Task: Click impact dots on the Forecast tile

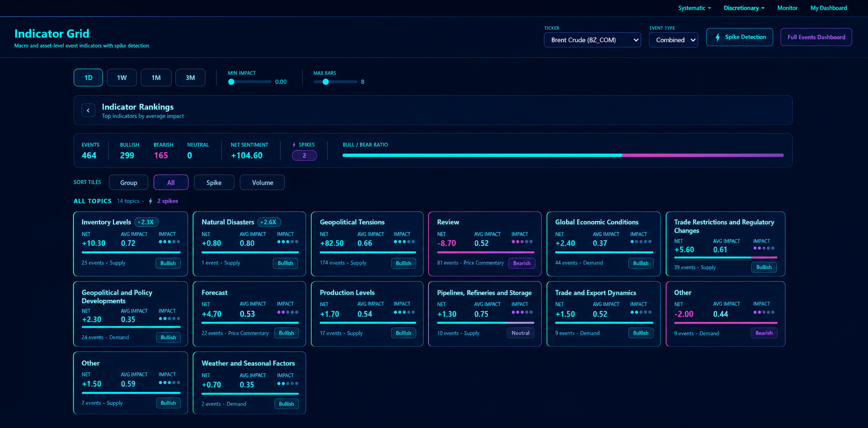Action: 287,312
